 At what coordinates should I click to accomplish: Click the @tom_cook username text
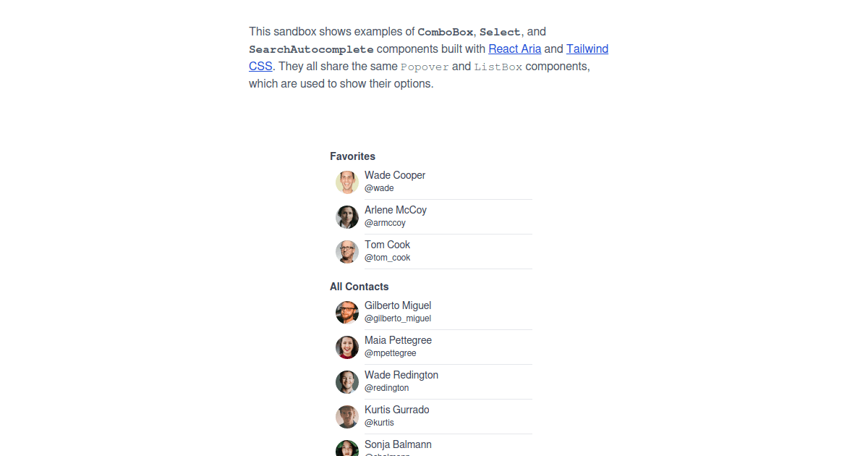coord(387,258)
